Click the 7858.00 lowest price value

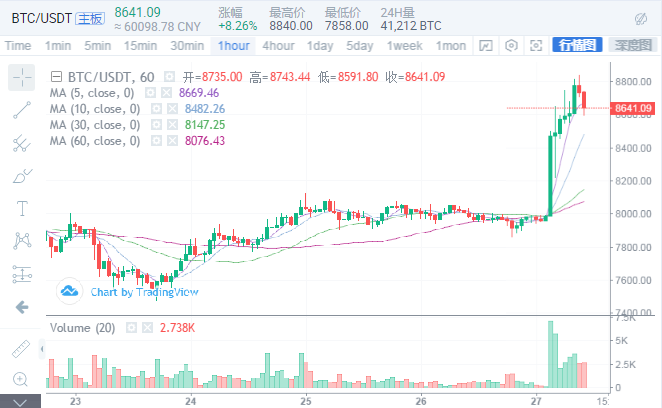pos(347,26)
